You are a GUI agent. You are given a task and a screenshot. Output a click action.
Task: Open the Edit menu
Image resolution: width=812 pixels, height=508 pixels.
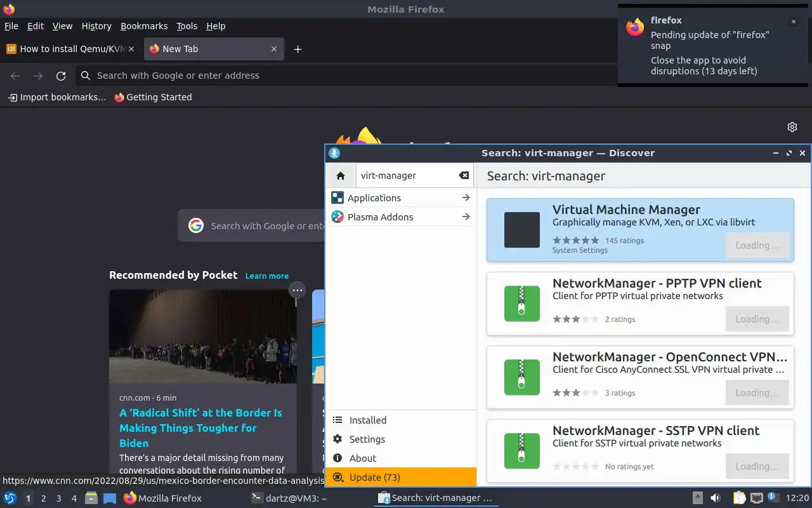click(x=36, y=26)
